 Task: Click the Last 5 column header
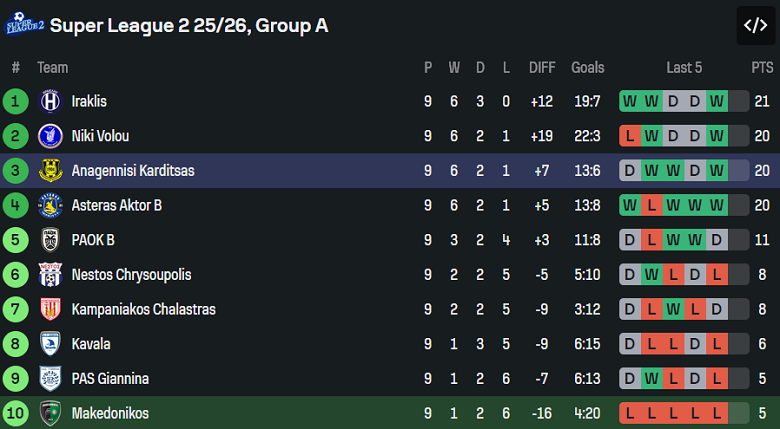(684, 68)
